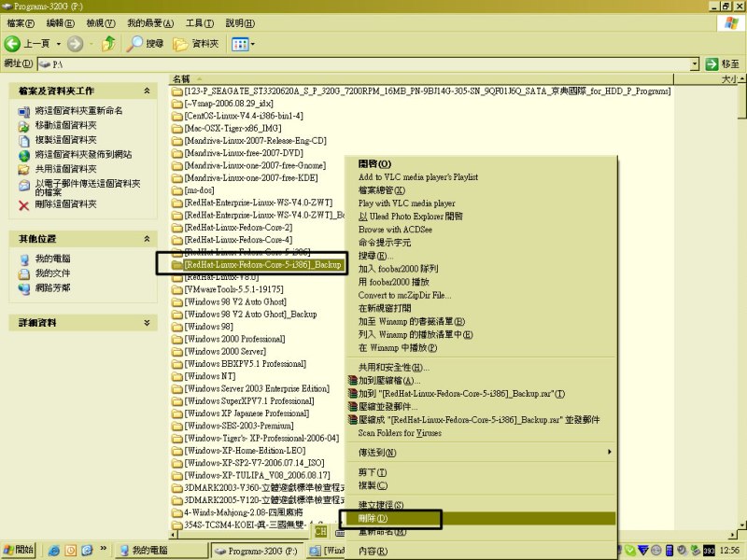Click 共用這個資料夾 link
The width and height of the screenshot is (747, 560).
point(65,169)
